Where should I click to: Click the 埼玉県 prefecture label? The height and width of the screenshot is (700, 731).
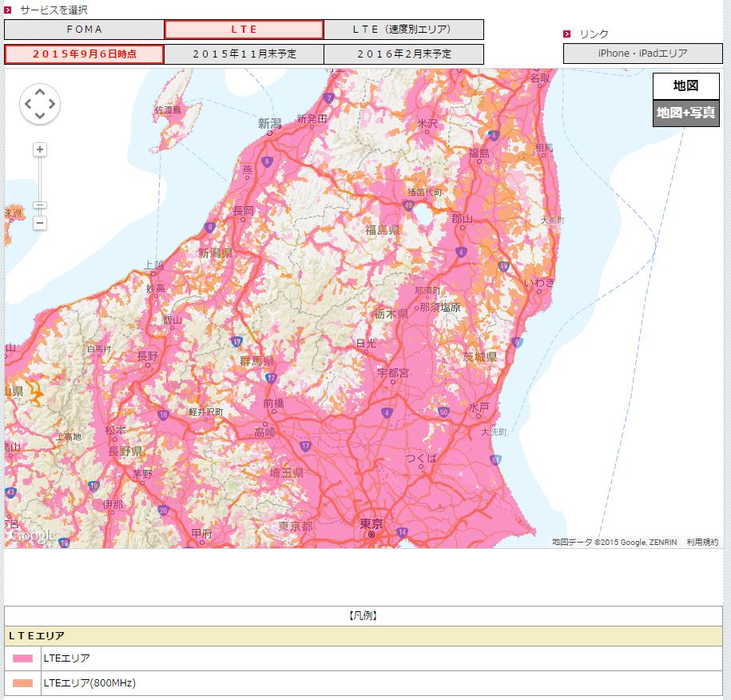click(x=287, y=472)
